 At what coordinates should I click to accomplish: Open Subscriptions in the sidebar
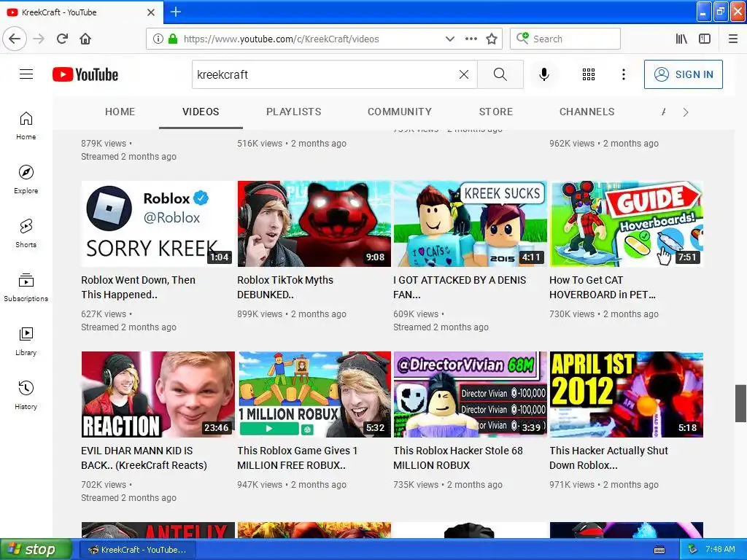coord(26,287)
